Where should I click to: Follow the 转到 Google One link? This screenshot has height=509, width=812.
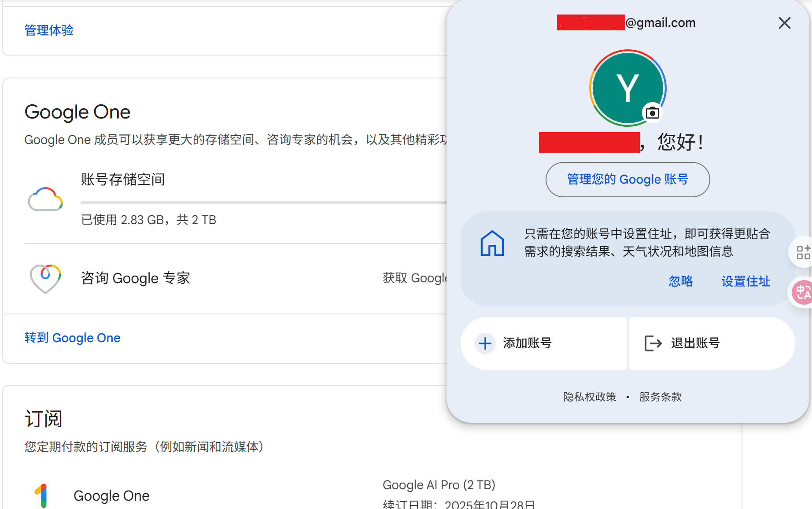click(x=72, y=338)
